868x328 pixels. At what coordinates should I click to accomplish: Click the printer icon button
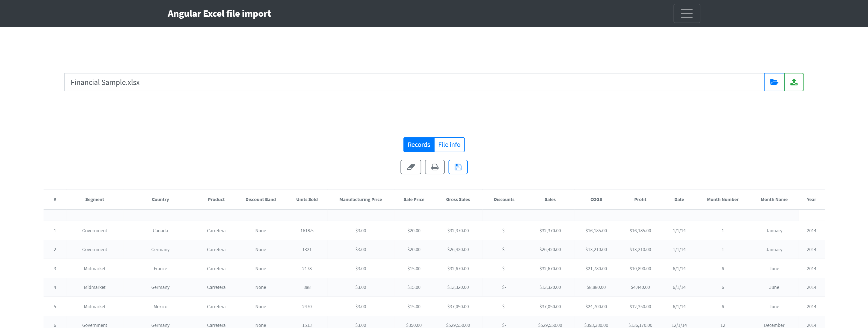tap(434, 167)
